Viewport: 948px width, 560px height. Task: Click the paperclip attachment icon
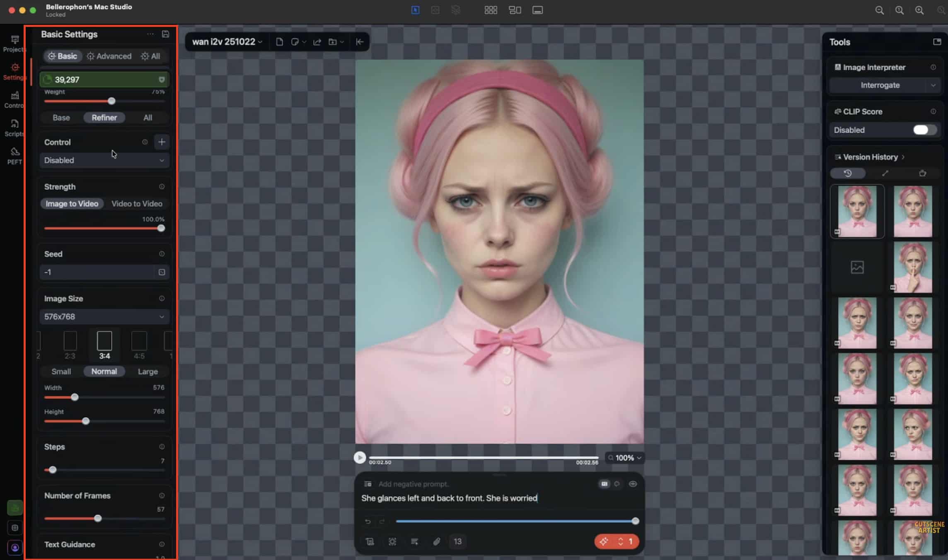(436, 542)
